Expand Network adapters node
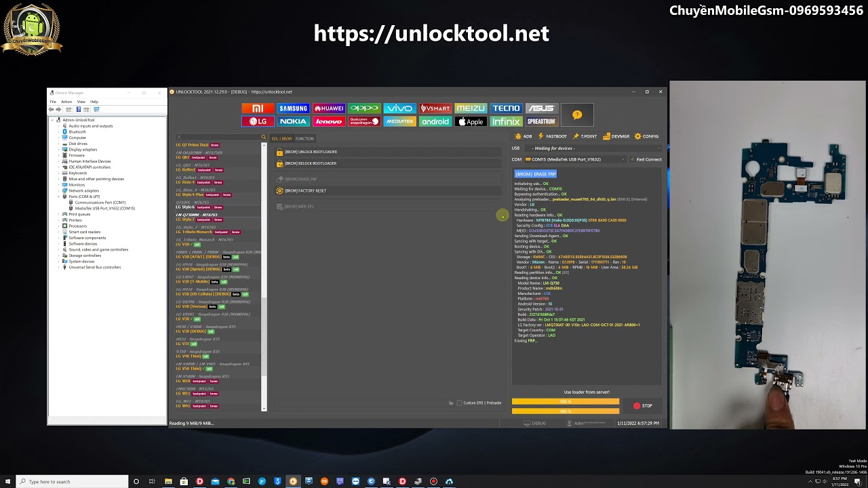Image resolution: width=868 pixels, height=488 pixels. coord(59,190)
